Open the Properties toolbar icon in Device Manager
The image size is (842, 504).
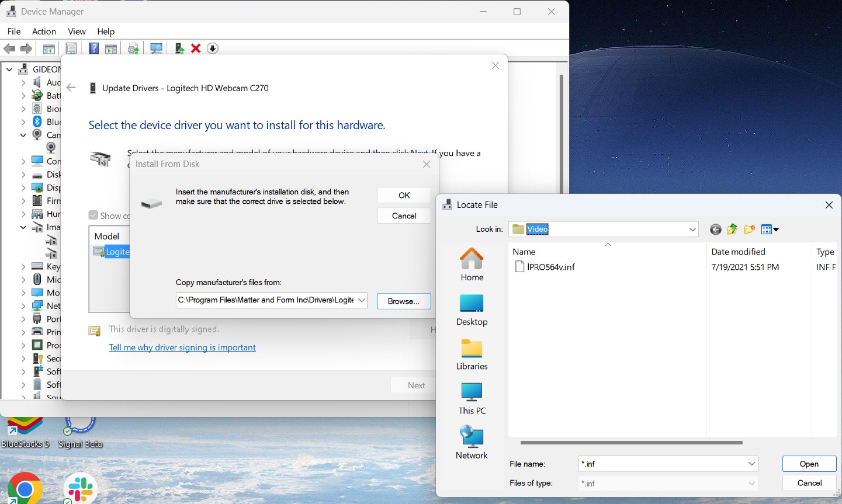tap(71, 48)
